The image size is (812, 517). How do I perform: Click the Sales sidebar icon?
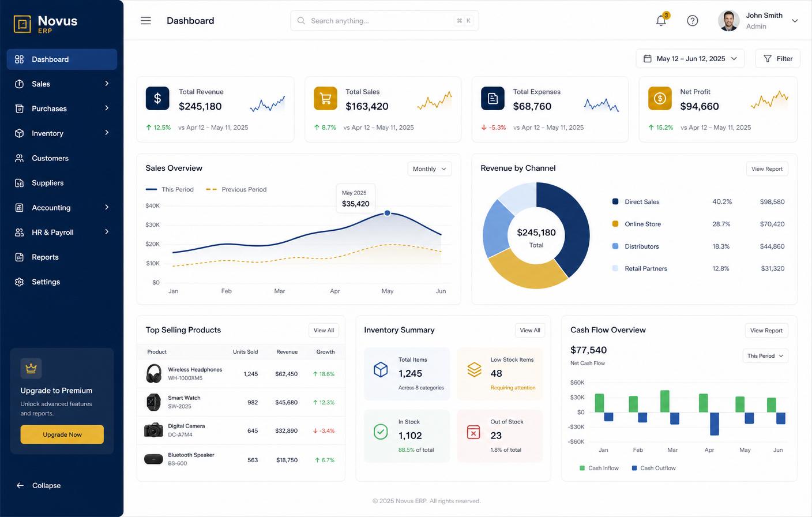click(19, 84)
